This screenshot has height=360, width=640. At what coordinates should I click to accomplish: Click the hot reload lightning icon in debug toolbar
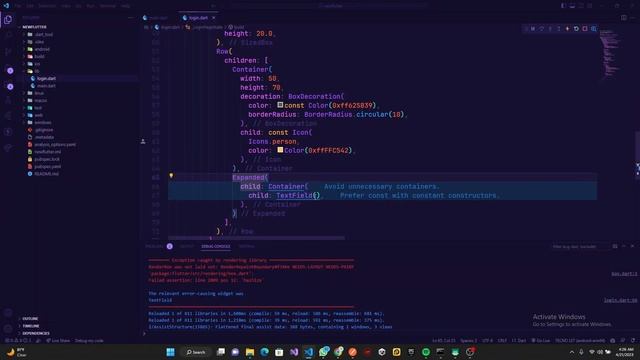pos(567,29)
